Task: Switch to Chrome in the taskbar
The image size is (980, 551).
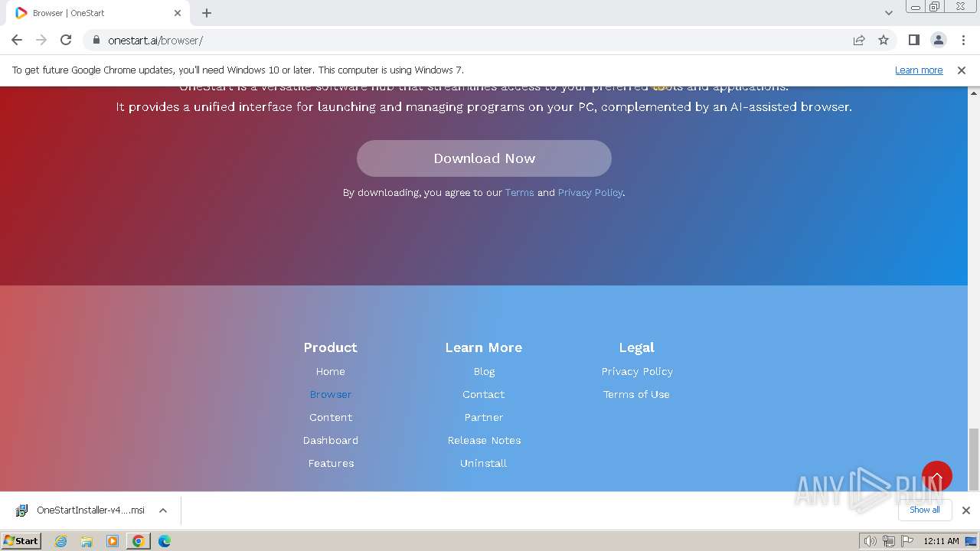Action: coord(139,541)
